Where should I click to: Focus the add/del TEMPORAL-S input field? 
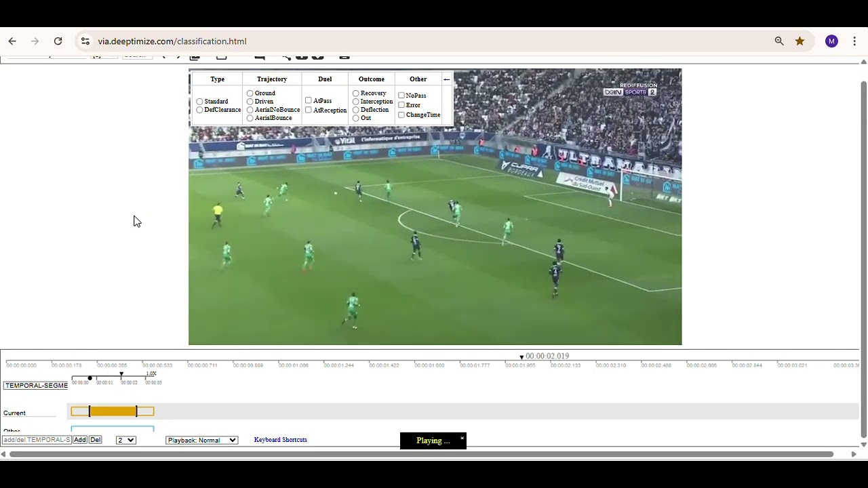pyautogui.click(x=37, y=440)
